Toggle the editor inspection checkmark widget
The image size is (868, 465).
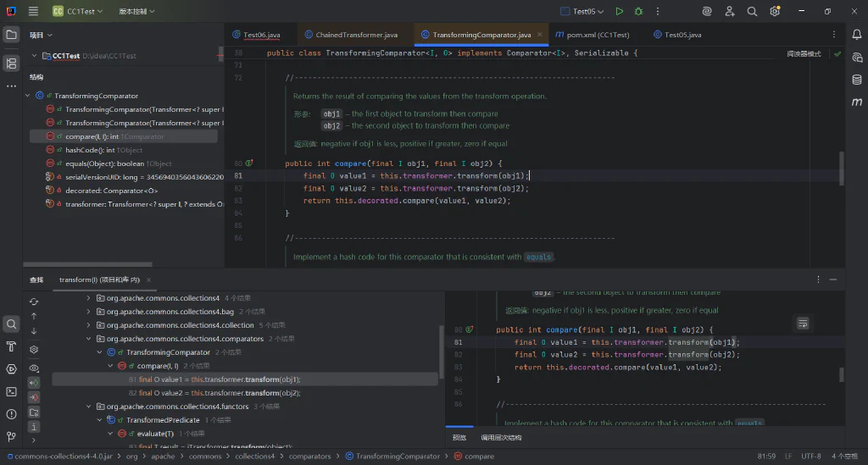(837, 53)
